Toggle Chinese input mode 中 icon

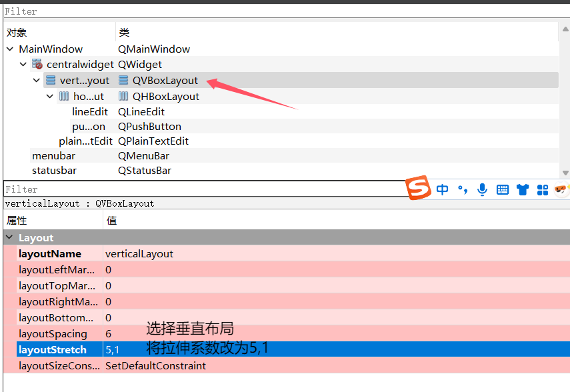(442, 189)
